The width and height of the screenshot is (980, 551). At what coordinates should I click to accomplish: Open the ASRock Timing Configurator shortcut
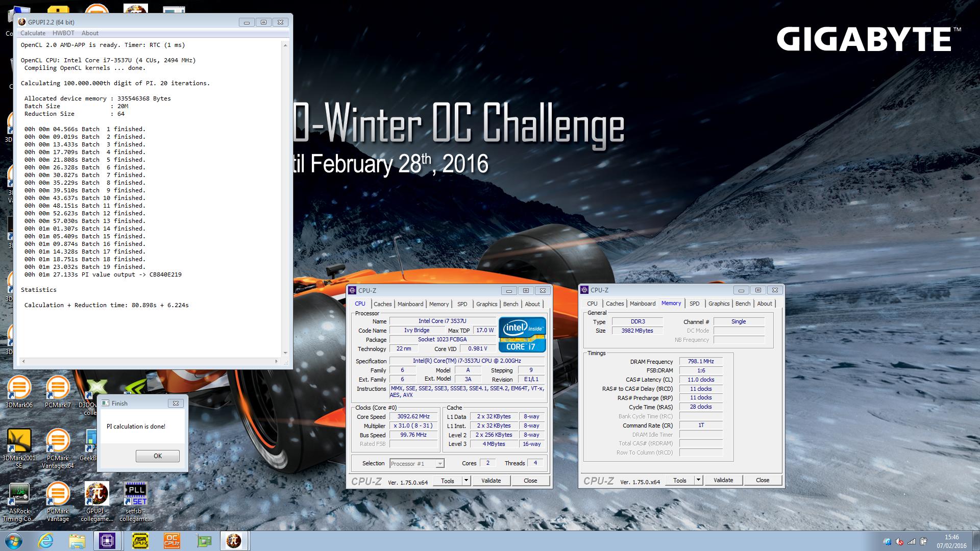coord(19,502)
